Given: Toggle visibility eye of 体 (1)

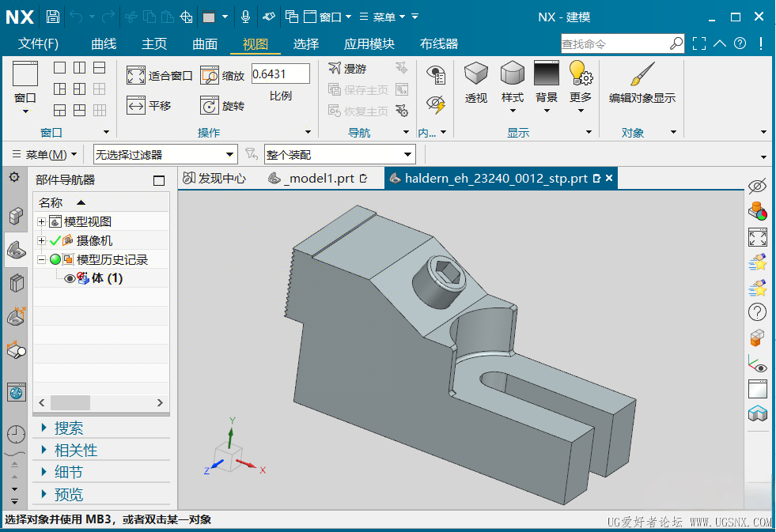Looking at the screenshot, I should coord(70,278).
